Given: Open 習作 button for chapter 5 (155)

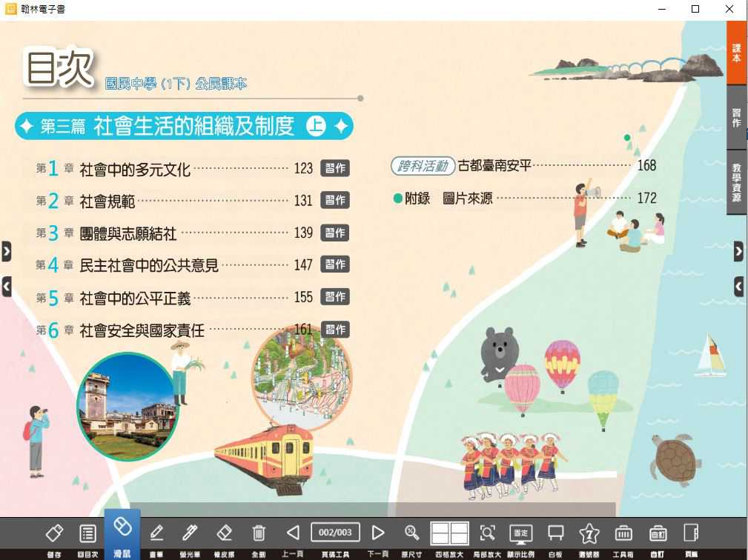Looking at the screenshot, I should tap(335, 297).
